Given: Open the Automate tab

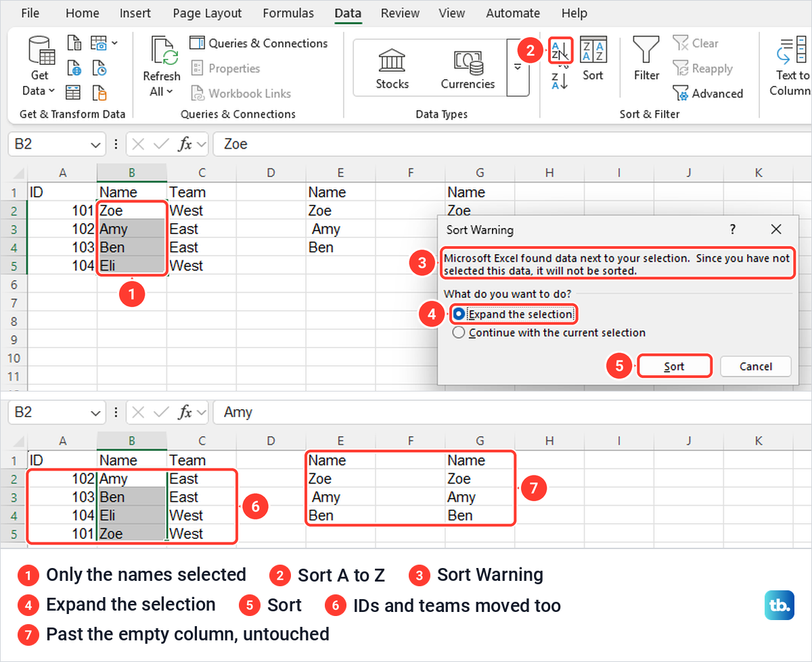Looking at the screenshot, I should (513, 13).
